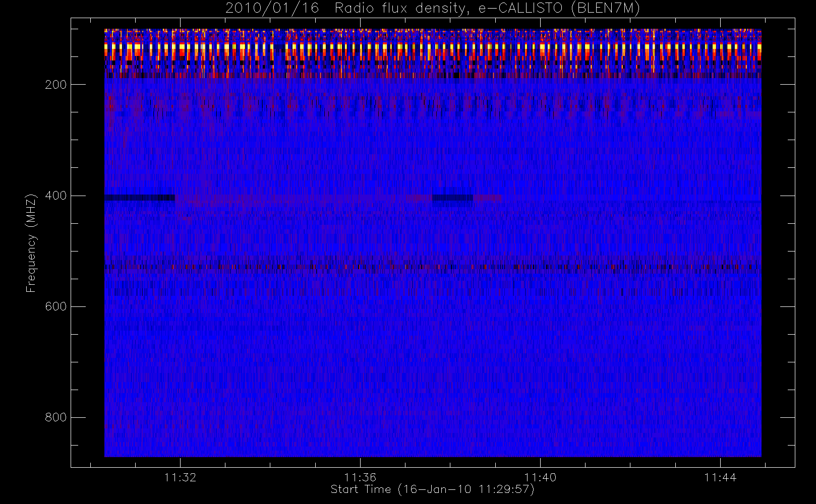Click the 11:32 time tick label
816x504 pixels.
coord(180,477)
